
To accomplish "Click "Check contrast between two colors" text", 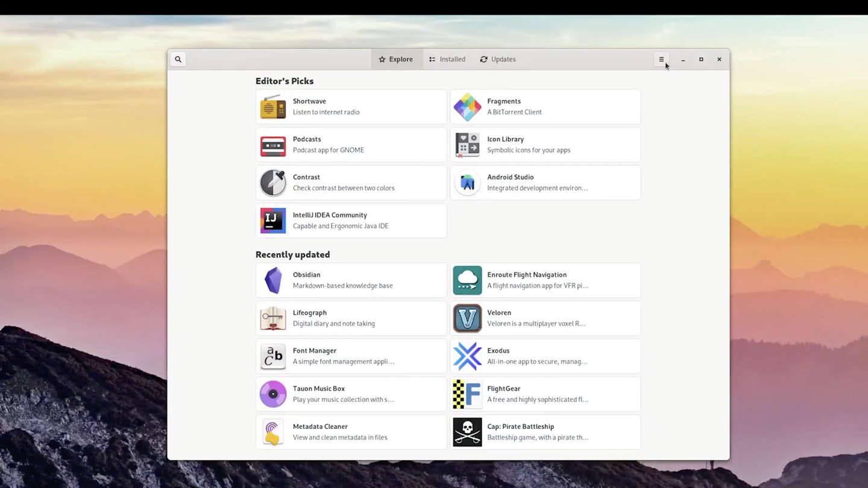I will 344,188.
